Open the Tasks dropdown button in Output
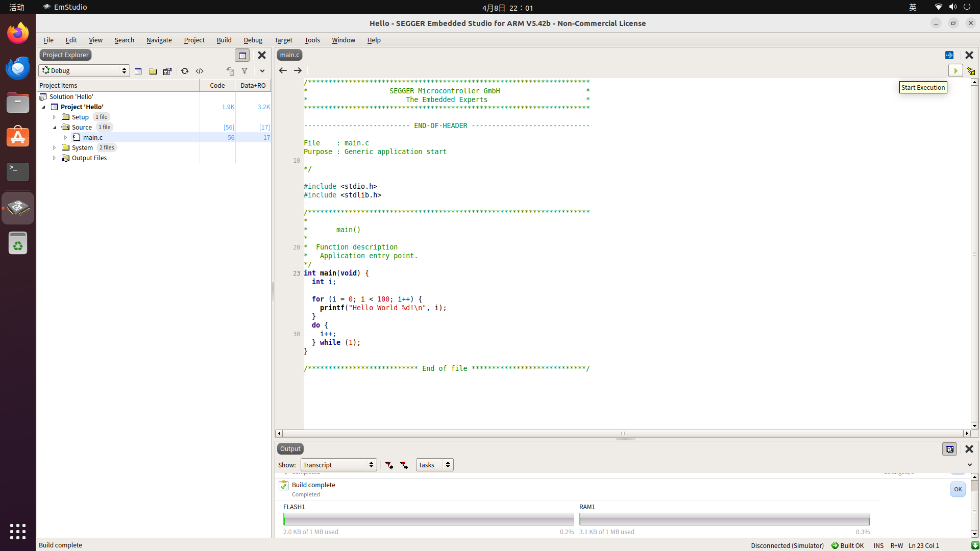The height and width of the screenshot is (551, 980). (434, 465)
